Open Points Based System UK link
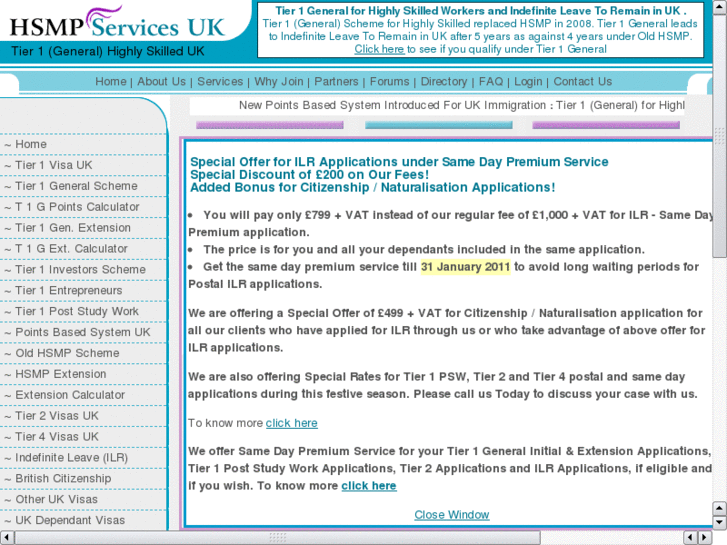 [83, 332]
